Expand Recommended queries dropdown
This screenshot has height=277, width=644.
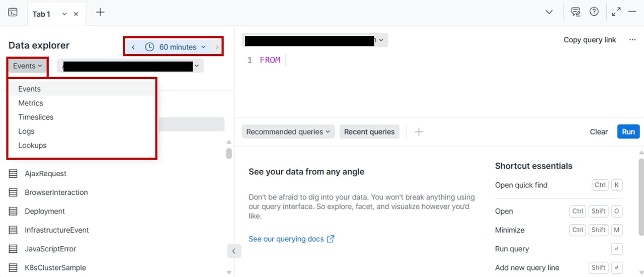pos(288,131)
